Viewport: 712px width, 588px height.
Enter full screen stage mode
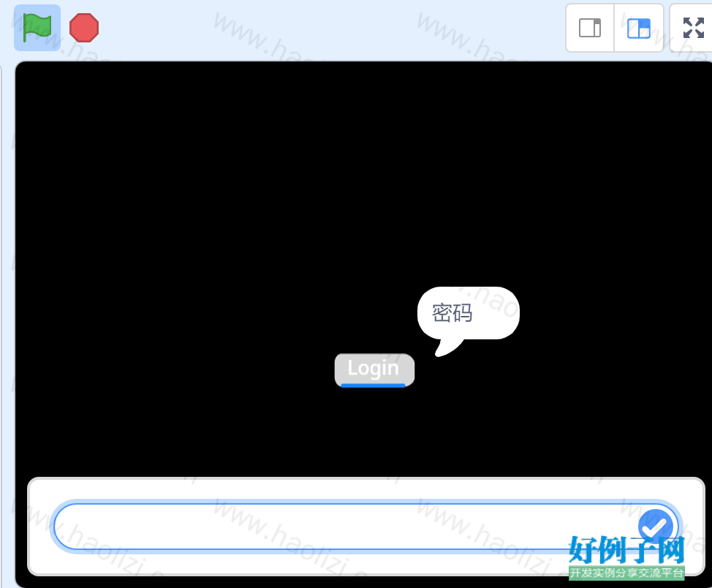click(694, 28)
